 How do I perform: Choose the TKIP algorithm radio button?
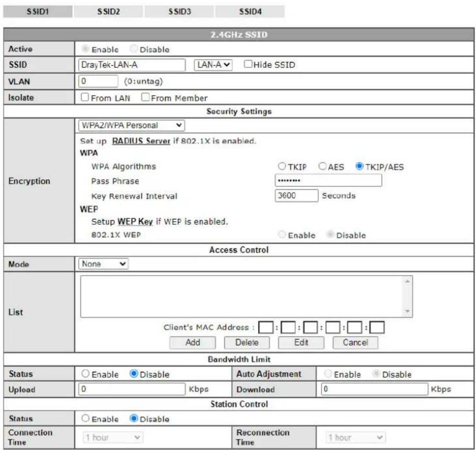(282, 166)
